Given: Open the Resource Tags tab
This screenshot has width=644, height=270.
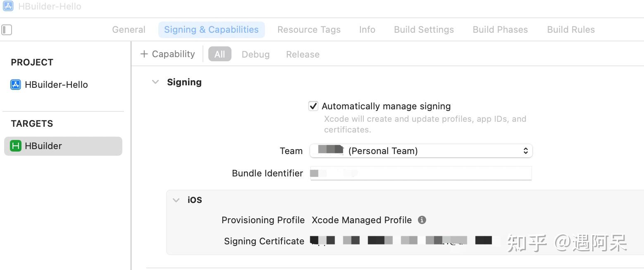Looking at the screenshot, I should click(309, 30).
